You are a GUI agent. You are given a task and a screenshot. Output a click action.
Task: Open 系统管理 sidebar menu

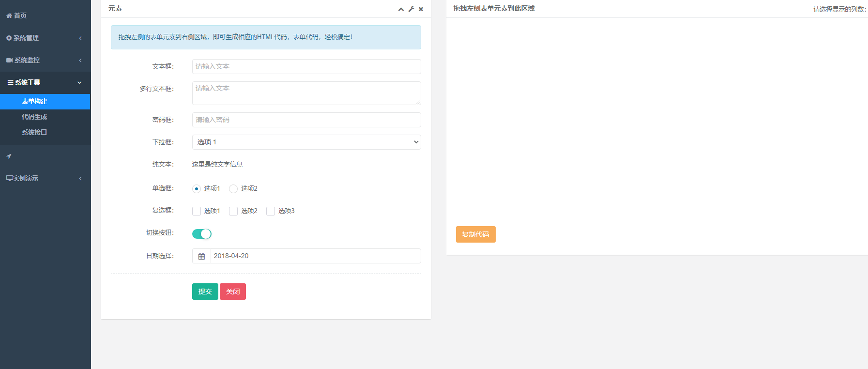tap(45, 38)
